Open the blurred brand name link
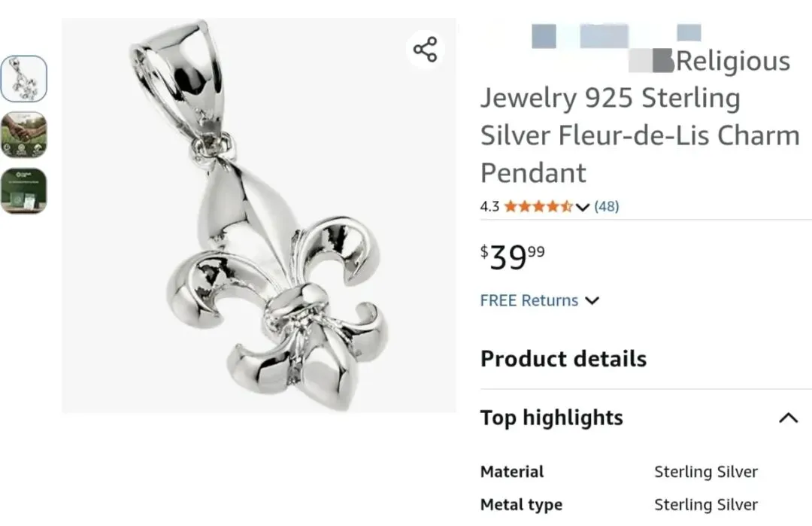Image resolution: width=812 pixels, height=526 pixels. pyautogui.click(x=616, y=35)
